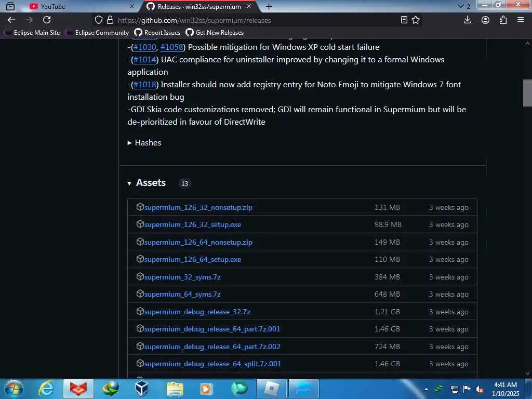Close the Releases win32ss/supermium tab
The image size is (532, 399).
249,6
